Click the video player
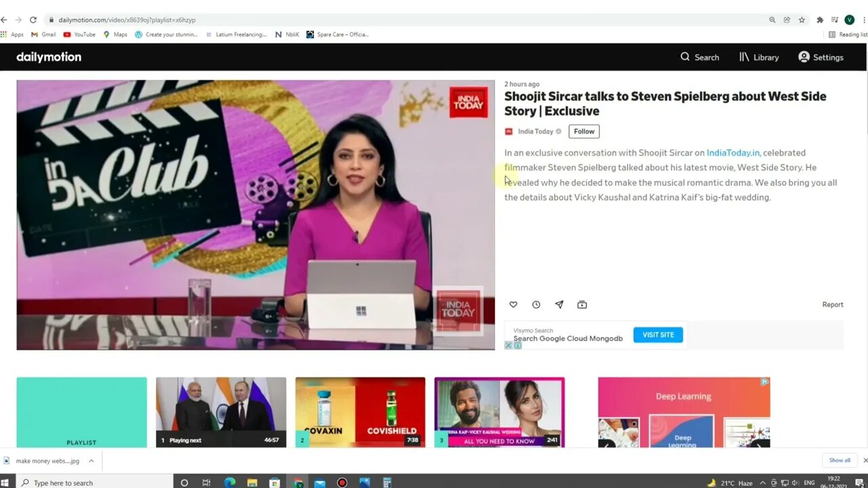This screenshot has width=868, height=488. (256, 215)
